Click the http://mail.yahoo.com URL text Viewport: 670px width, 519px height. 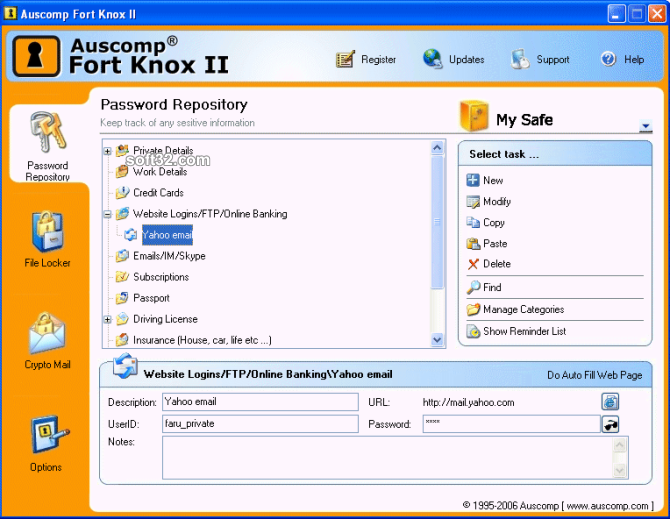coord(468,402)
